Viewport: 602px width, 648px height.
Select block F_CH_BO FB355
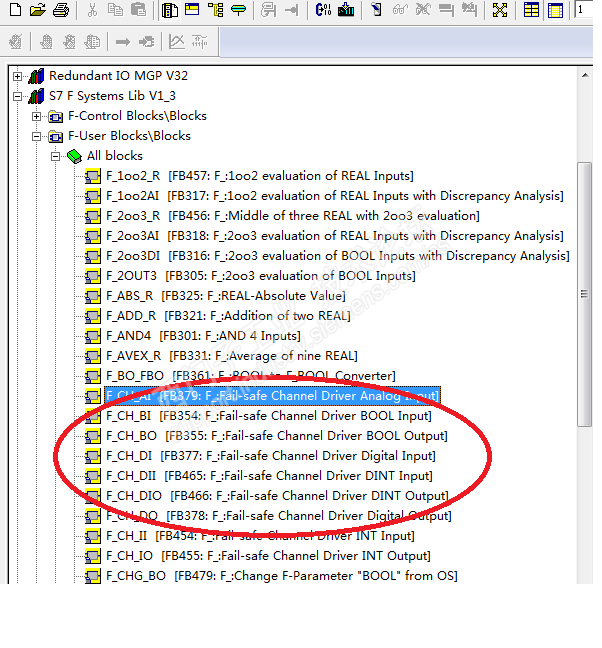point(277,436)
